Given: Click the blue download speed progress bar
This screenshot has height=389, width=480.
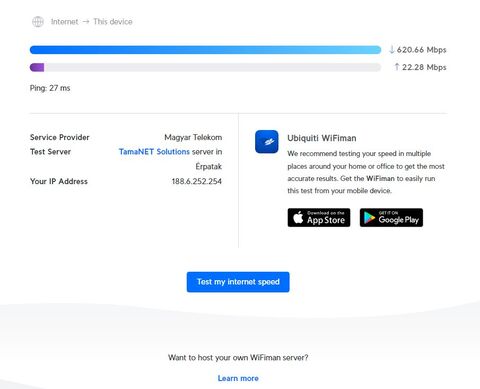Looking at the screenshot, I should pyautogui.click(x=205, y=50).
